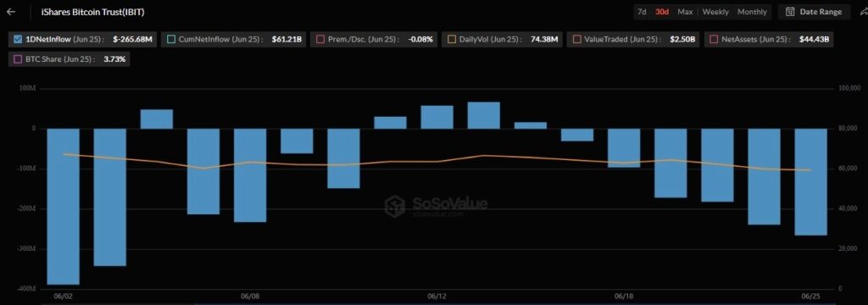Click the iShares Bitcoin Trust(IBIT) title

(92, 12)
